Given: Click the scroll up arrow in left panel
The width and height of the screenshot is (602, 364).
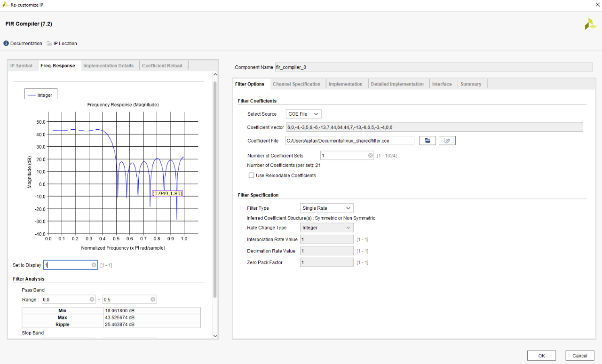Looking at the screenshot, I should (215, 74).
